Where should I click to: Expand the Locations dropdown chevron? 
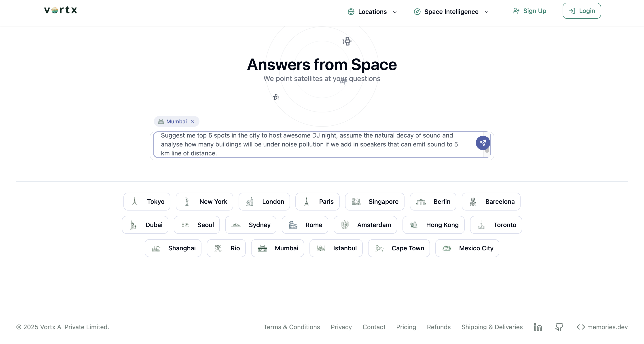click(395, 12)
